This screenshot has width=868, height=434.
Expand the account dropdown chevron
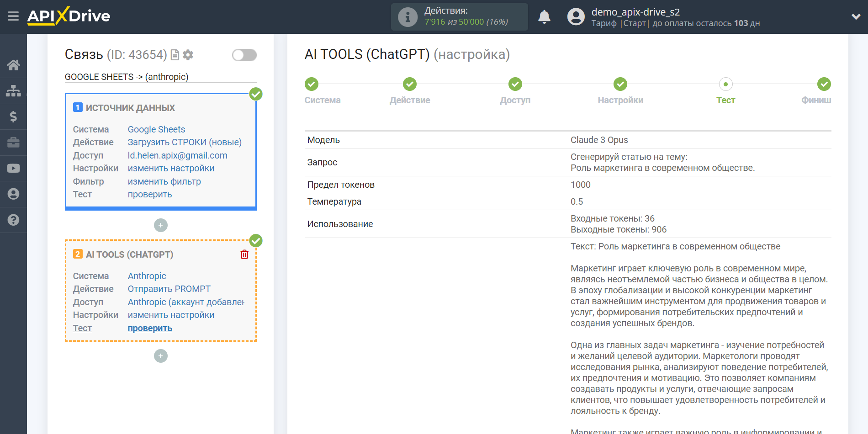(x=856, y=17)
